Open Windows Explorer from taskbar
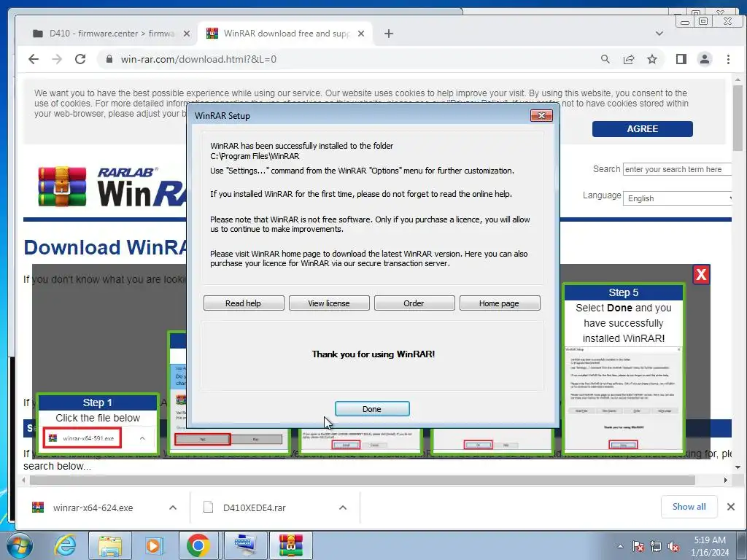The width and height of the screenshot is (747, 560). click(x=109, y=545)
